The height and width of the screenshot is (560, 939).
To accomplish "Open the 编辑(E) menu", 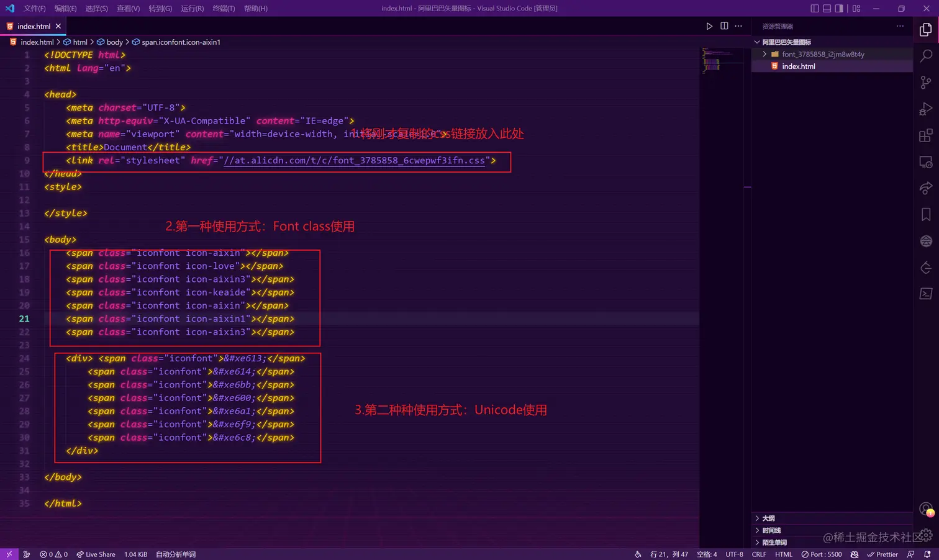I will [65, 8].
